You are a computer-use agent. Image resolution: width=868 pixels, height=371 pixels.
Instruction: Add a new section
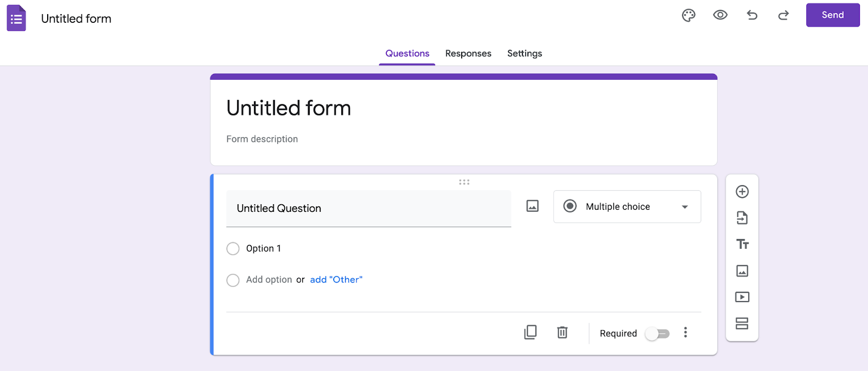tap(742, 324)
